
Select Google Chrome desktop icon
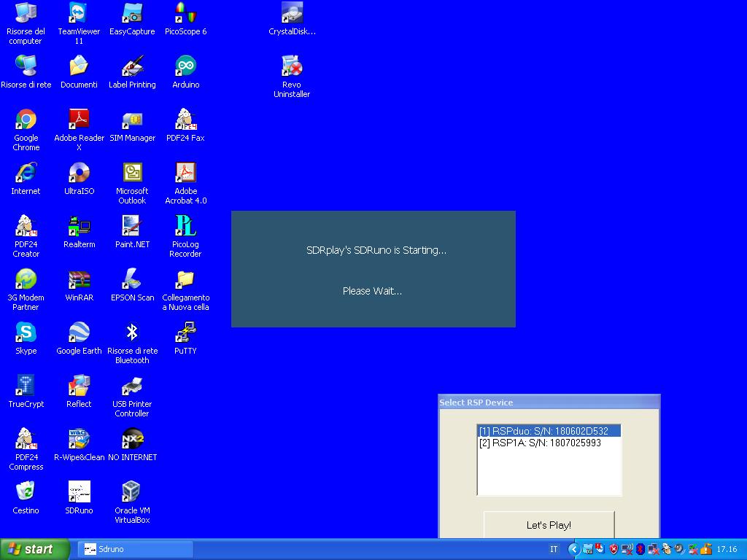pos(26,120)
